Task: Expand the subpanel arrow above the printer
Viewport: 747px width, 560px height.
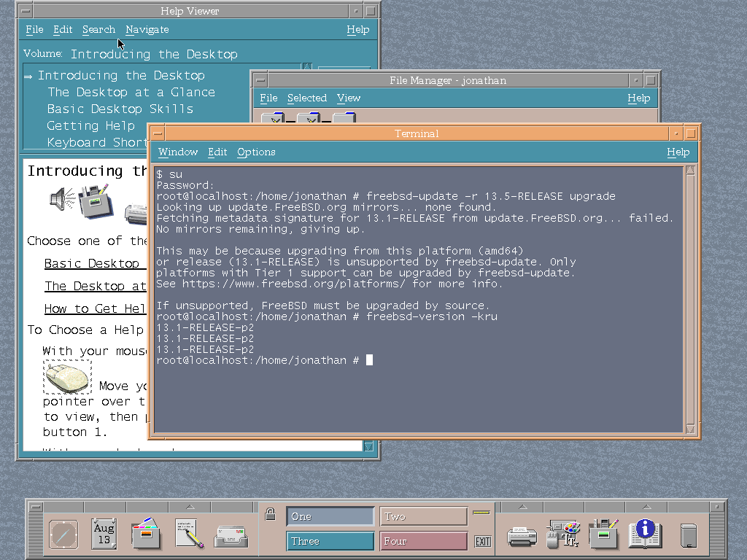Action: [x=522, y=507]
